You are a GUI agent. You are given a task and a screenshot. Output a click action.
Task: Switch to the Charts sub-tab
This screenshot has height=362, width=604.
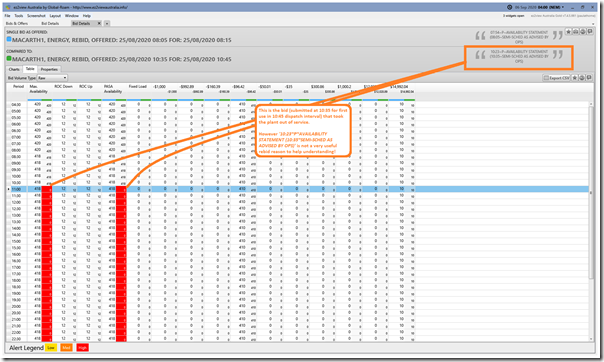coord(14,69)
